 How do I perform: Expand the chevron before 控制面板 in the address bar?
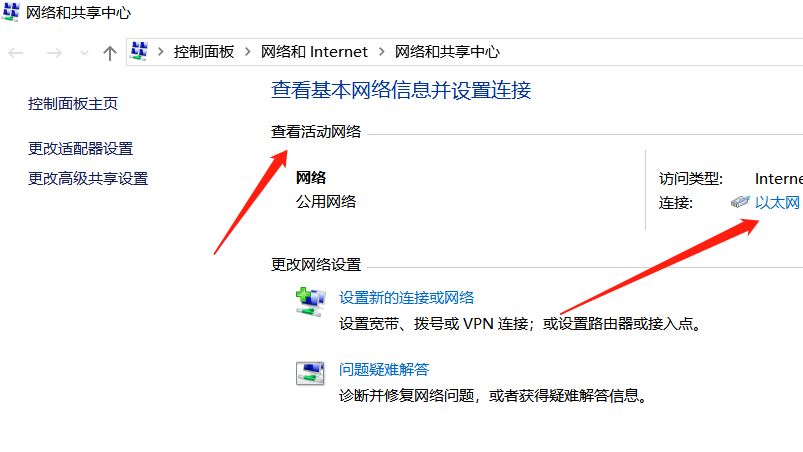tap(161, 52)
